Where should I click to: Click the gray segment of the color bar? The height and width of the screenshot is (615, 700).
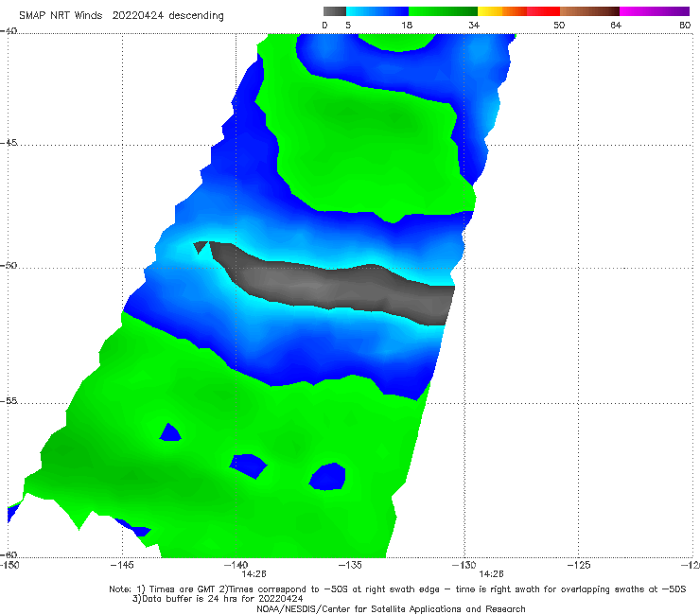tap(335, 11)
